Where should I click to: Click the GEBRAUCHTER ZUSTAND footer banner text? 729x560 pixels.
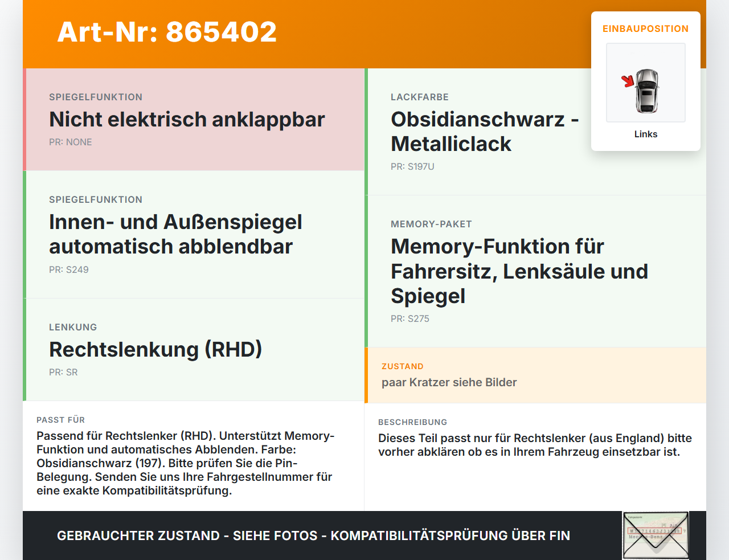(x=313, y=536)
